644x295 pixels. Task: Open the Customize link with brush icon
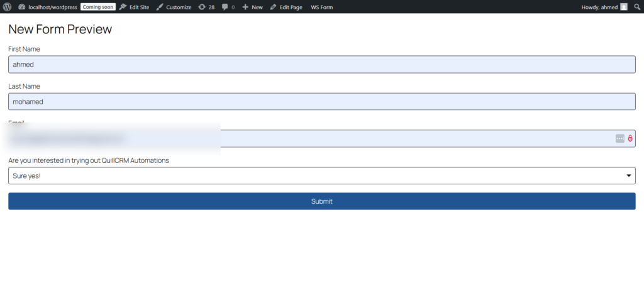click(x=174, y=7)
